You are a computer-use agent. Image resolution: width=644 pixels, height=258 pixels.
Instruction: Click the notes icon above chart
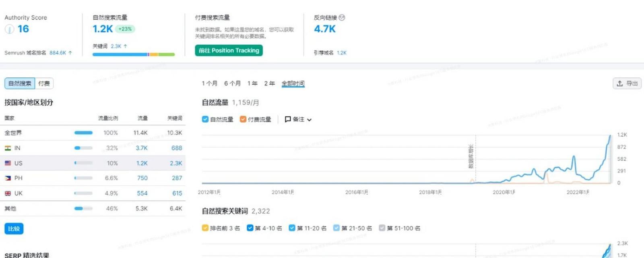click(x=288, y=119)
